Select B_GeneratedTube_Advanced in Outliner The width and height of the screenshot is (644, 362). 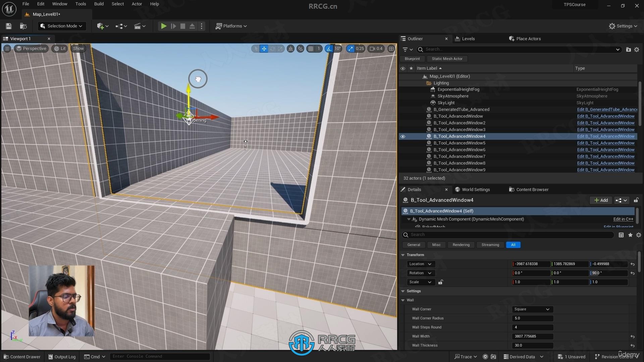pos(461,110)
